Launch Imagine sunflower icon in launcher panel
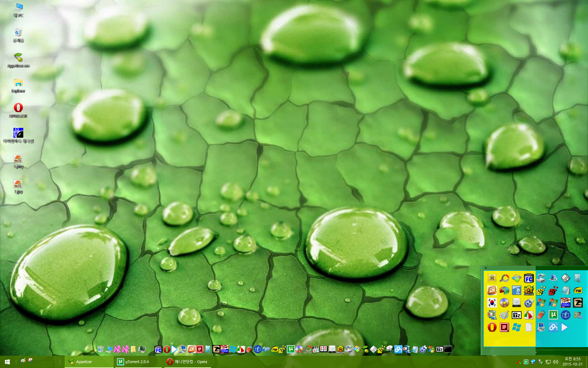Image resolution: width=588 pixels, height=368 pixels. pyautogui.click(x=529, y=290)
